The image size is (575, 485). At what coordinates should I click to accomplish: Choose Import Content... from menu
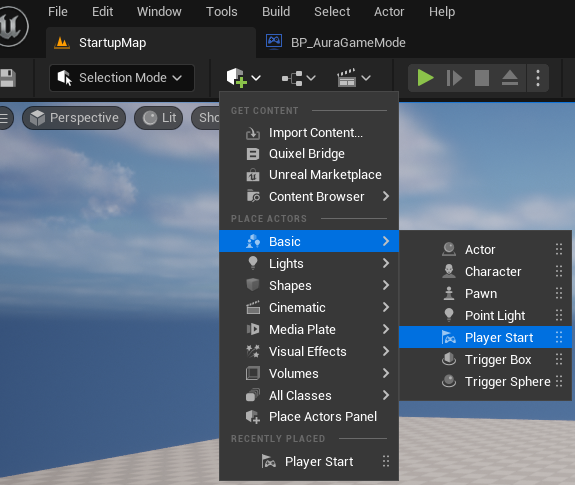point(309,133)
